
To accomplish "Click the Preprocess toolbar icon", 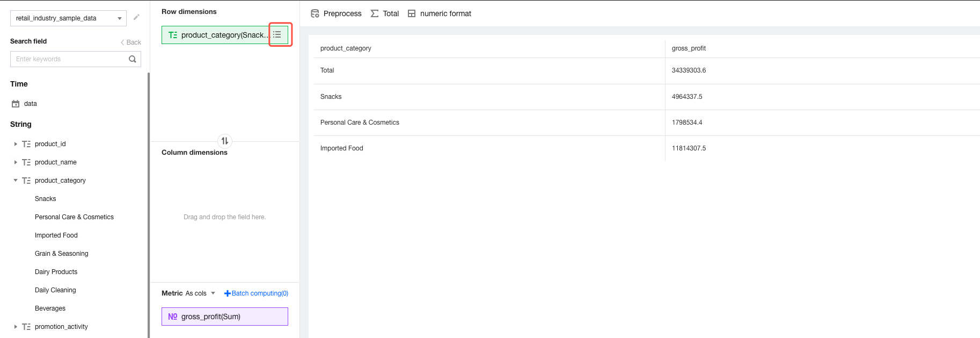I will [315, 13].
